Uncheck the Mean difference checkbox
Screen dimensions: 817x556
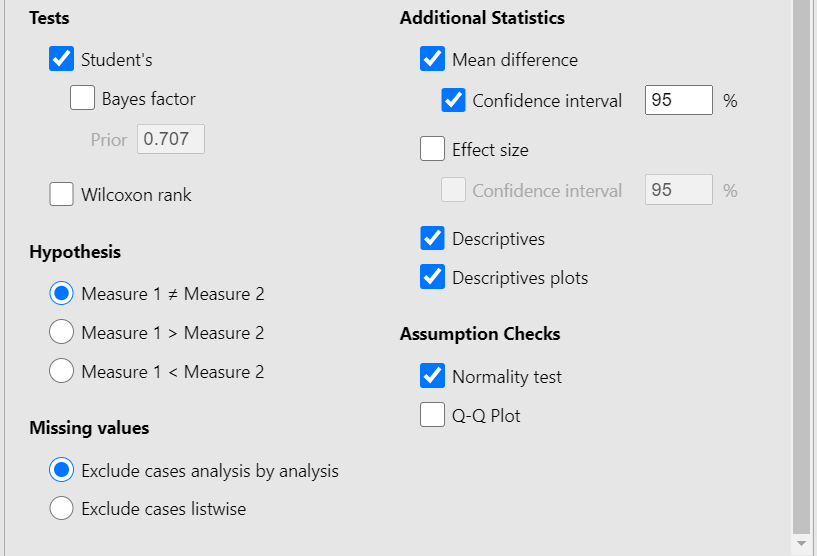pyautogui.click(x=433, y=59)
